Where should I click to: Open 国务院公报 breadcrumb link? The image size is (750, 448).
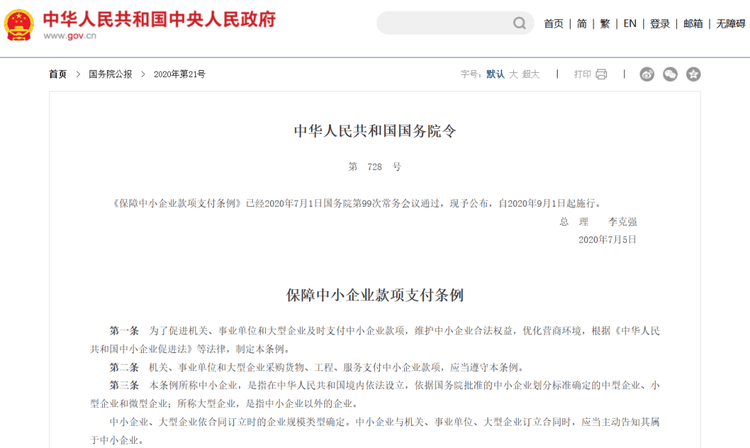pos(110,74)
